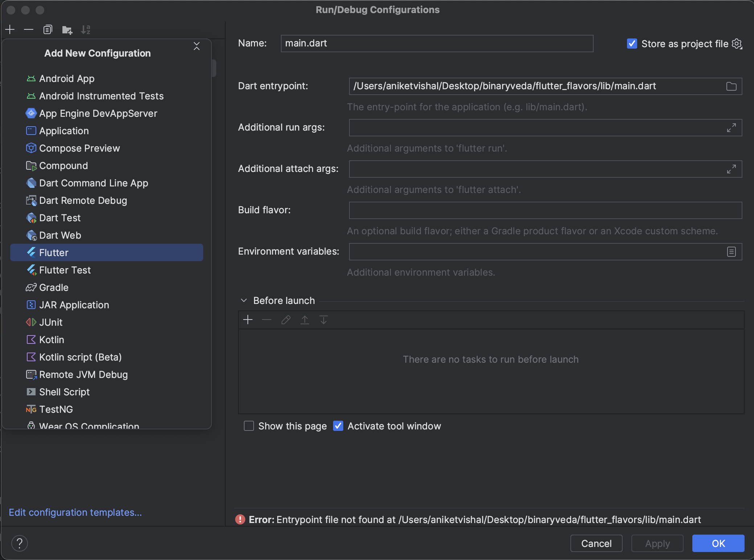Click the copy configuration icon
Screen dimensions: 754x560
pyautogui.click(x=48, y=30)
